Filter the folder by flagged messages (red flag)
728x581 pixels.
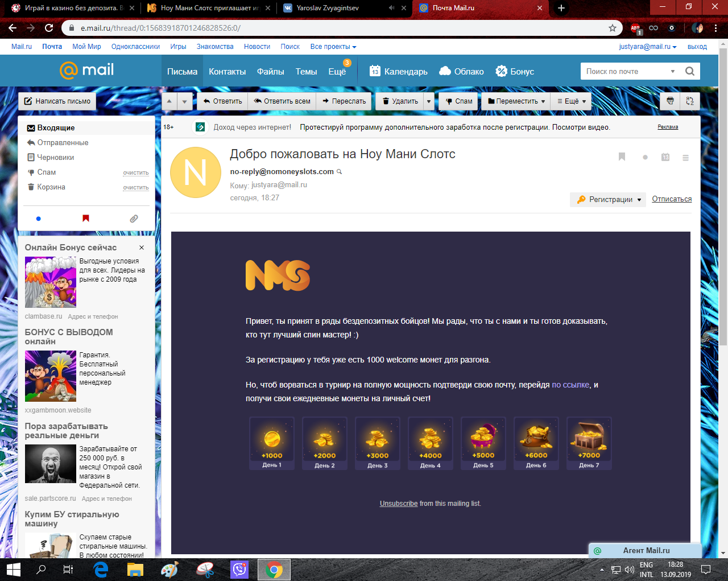[86, 219]
